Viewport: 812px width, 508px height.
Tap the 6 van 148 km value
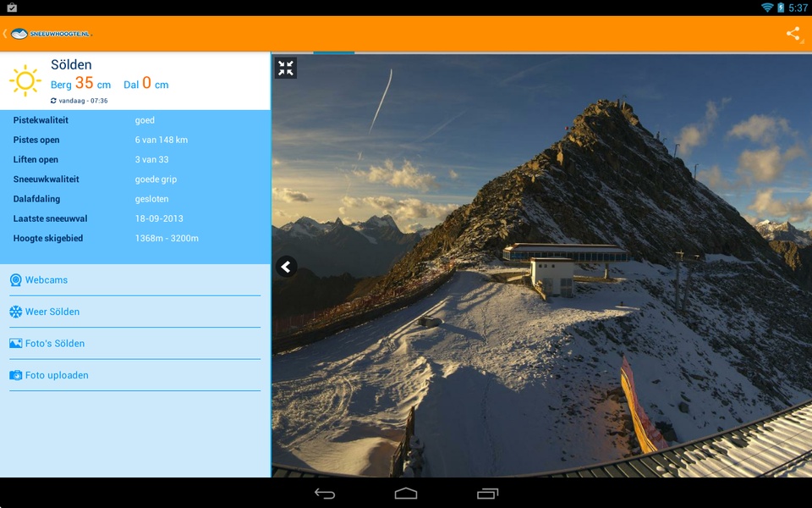[x=162, y=140]
